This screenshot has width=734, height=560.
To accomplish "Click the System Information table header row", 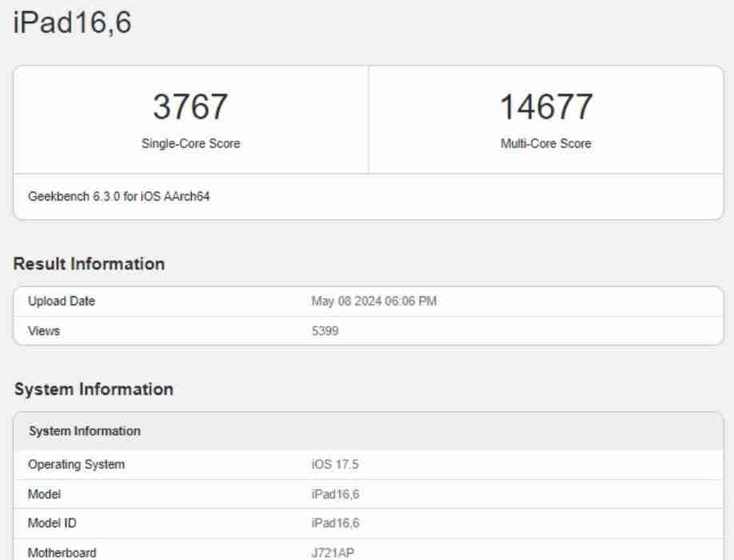I will (369, 431).
